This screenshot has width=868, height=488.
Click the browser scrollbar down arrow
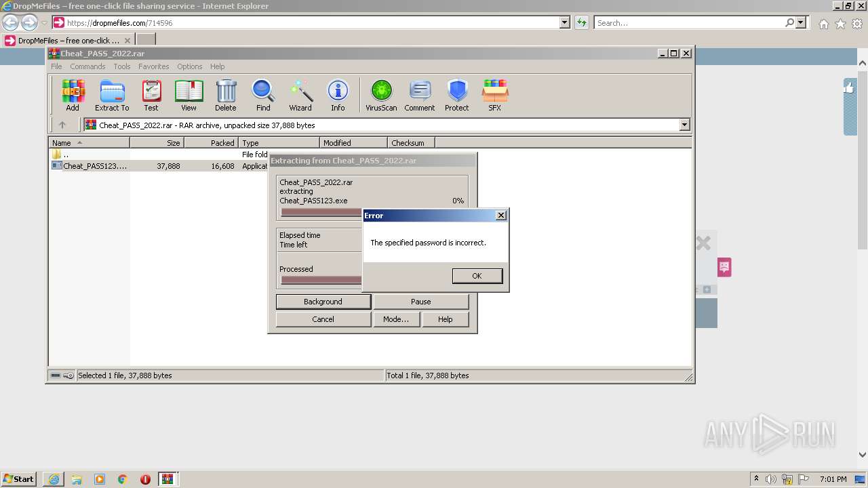862,455
